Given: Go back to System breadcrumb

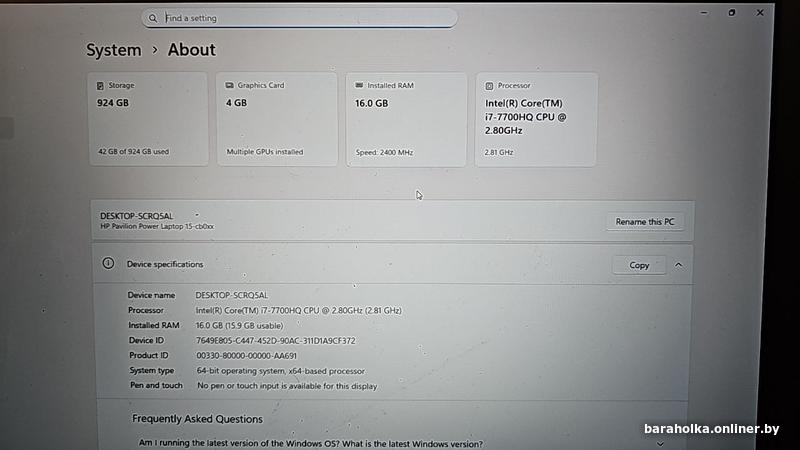Looking at the screenshot, I should 114,50.
